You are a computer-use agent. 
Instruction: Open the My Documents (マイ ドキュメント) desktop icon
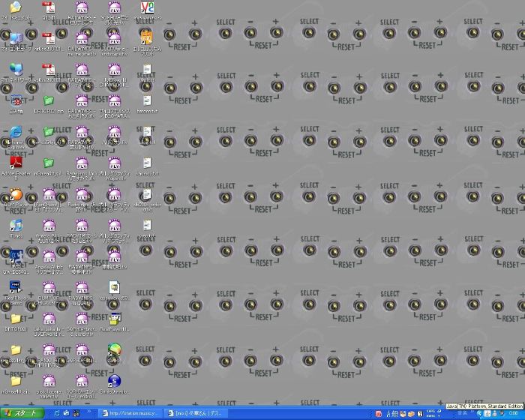(16, 7)
